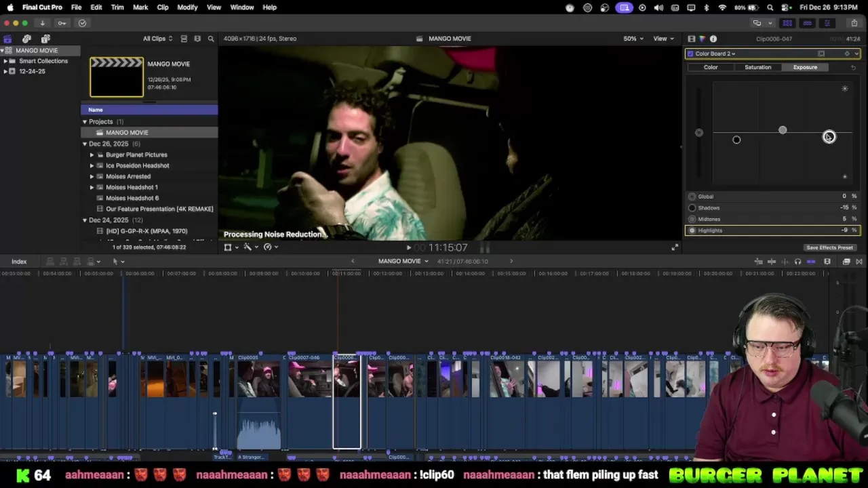Image resolution: width=868 pixels, height=488 pixels.
Task: Switch to the Color tab
Action: coord(711,67)
